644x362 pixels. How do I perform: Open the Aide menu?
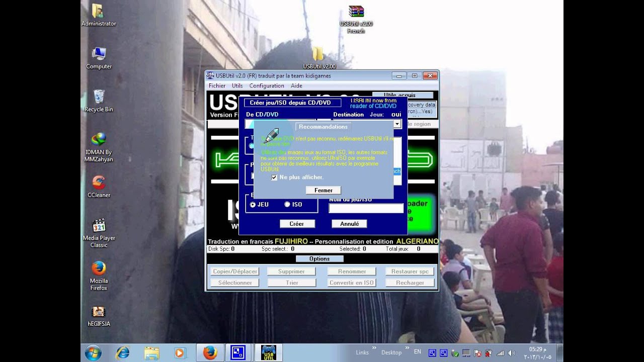(296, 86)
